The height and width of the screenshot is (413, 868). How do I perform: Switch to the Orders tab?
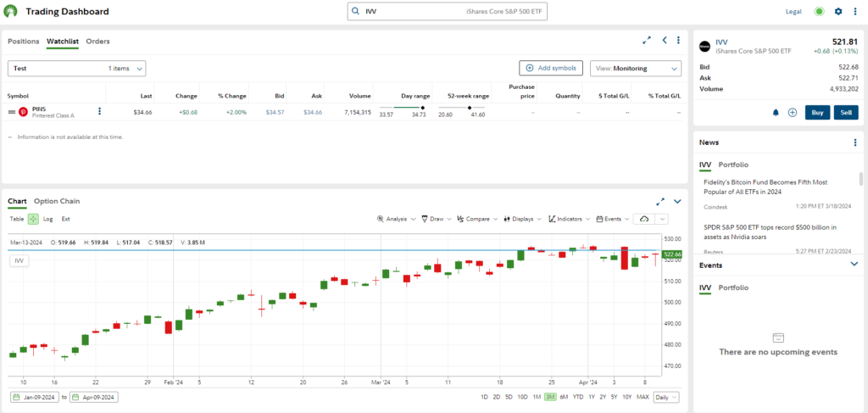tap(97, 41)
